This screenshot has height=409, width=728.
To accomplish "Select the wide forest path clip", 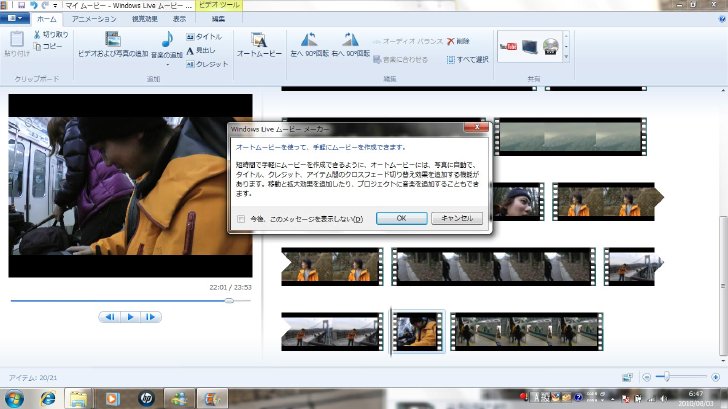I will point(493,266).
